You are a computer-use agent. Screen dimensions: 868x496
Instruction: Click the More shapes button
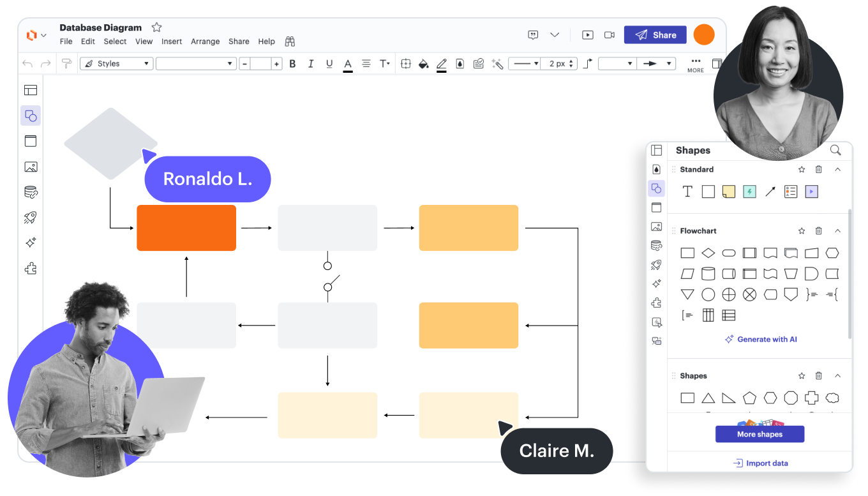[x=759, y=434]
